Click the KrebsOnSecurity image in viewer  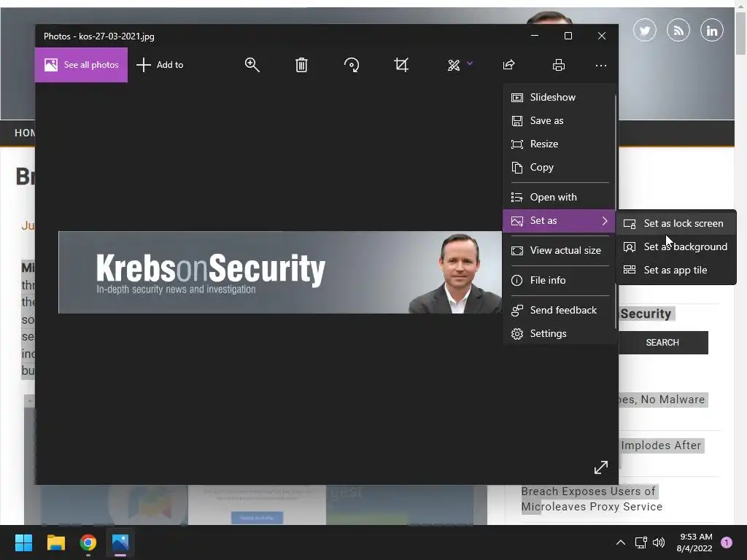point(280,273)
